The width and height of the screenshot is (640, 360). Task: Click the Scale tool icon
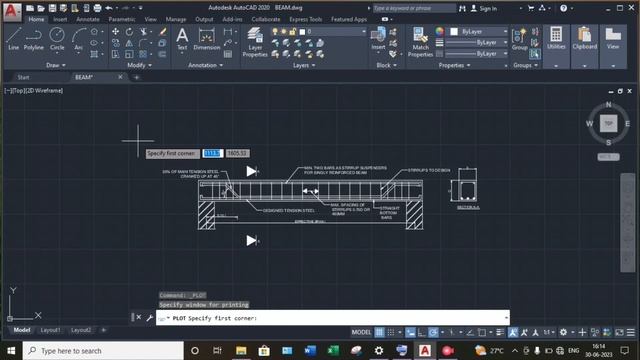click(x=129, y=54)
